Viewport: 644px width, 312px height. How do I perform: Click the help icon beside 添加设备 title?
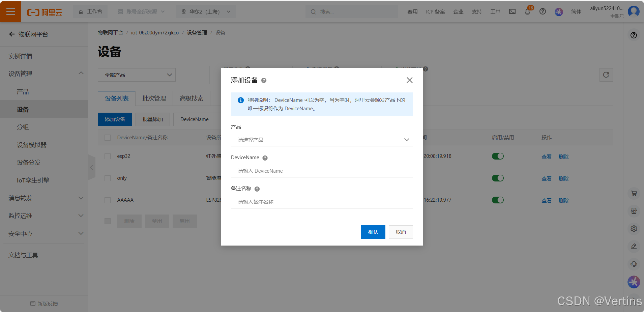[264, 80]
